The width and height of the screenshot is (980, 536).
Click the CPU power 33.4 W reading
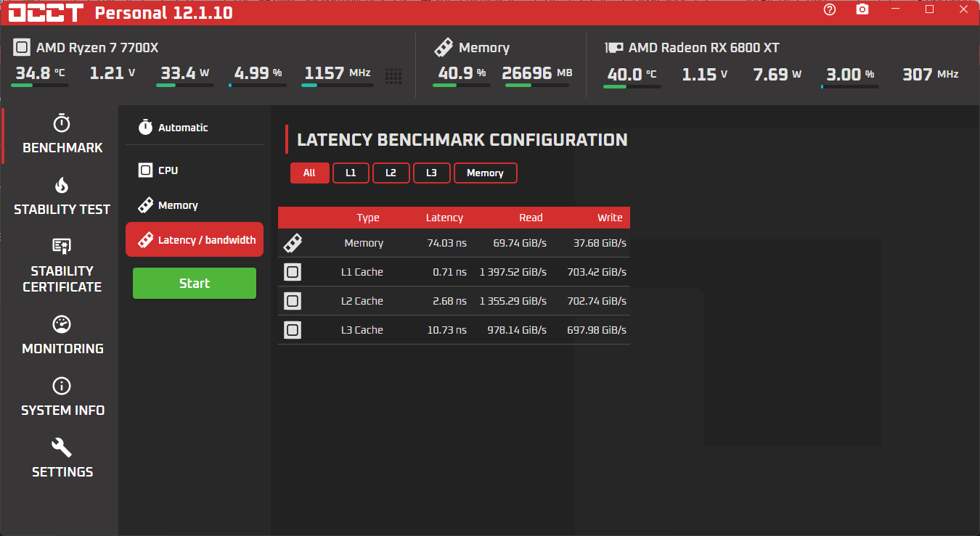tap(184, 73)
